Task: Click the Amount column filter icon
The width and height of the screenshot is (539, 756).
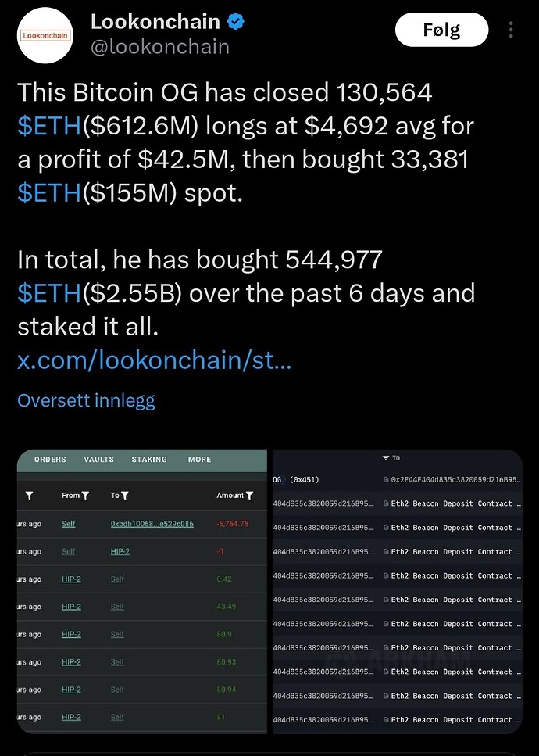Action: [249, 496]
